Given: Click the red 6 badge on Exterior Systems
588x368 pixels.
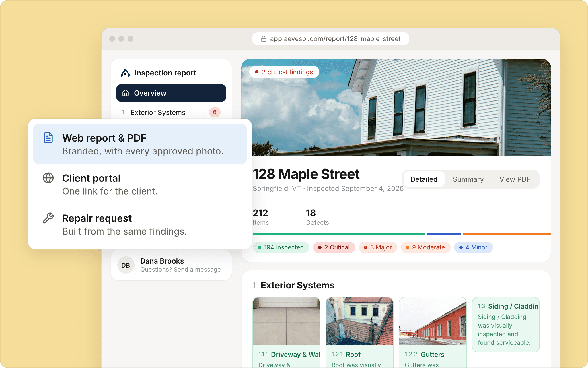Looking at the screenshot, I should pyautogui.click(x=215, y=112).
